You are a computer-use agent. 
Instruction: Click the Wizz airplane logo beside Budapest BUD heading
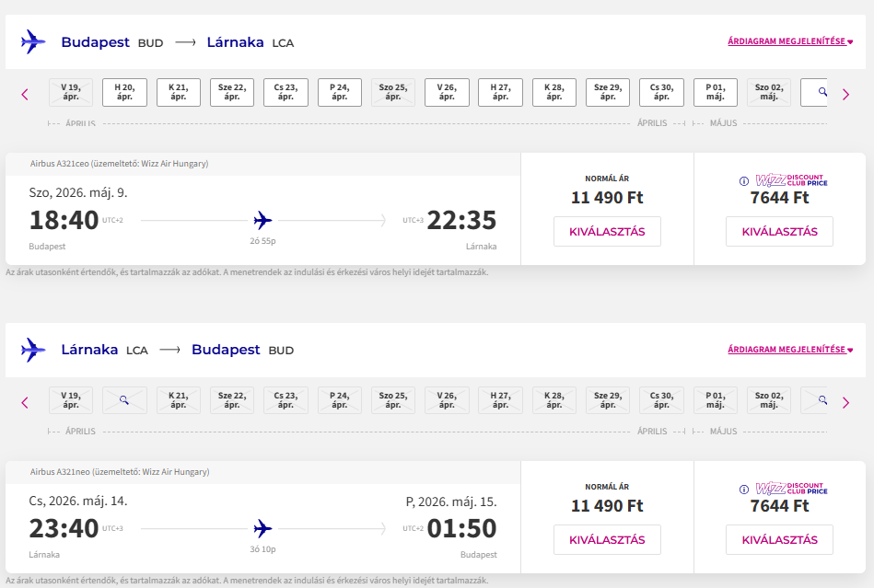pyautogui.click(x=33, y=41)
